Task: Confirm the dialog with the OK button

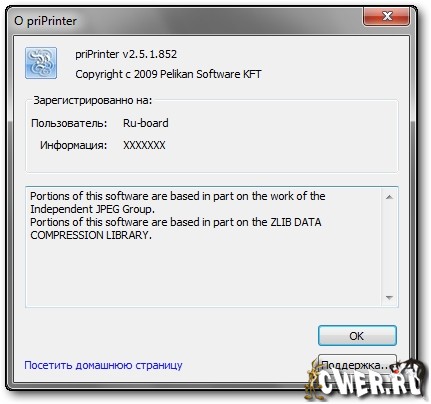Action: coord(357,335)
